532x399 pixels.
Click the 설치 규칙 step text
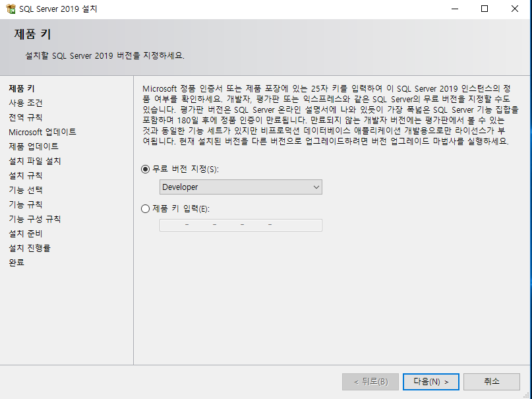[26, 175]
